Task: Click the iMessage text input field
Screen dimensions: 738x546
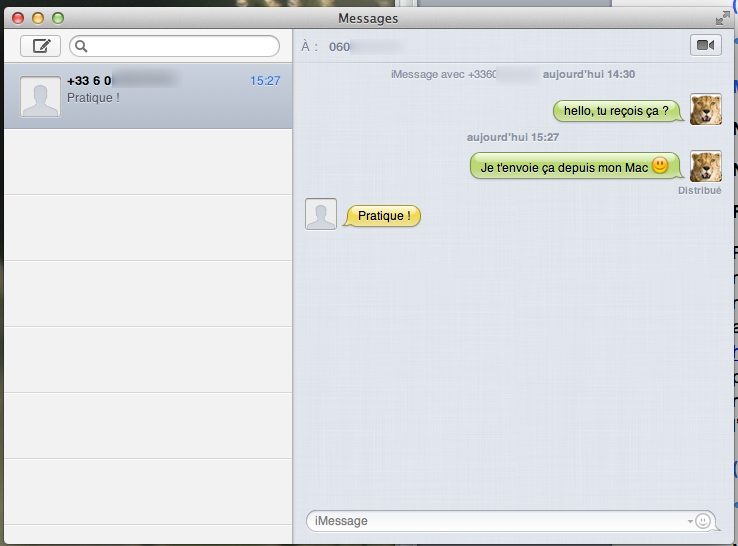Action: click(x=511, y=521)
